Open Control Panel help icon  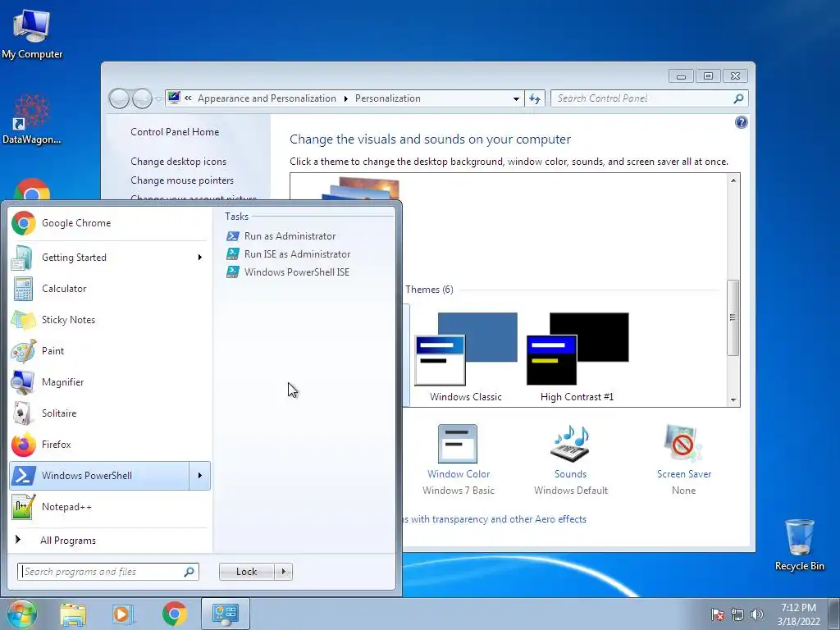[x=741, y=122]
